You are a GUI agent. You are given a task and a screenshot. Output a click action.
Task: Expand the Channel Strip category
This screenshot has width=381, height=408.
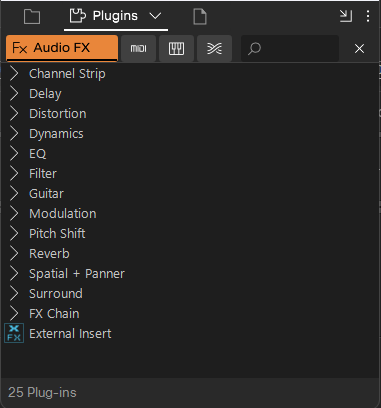(14, 74)
